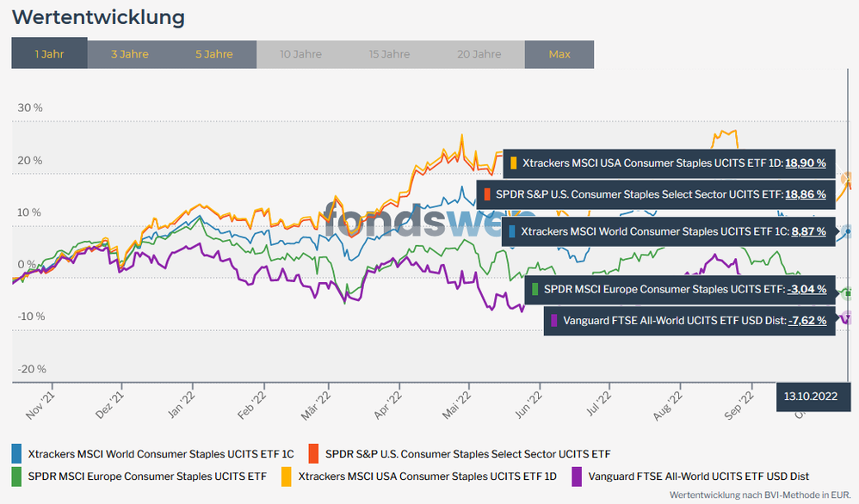The height and width of the screenshot is (504, 859).
Task: Click the greyed-out 10 Jahre tab
Action: tap(300, 54)
